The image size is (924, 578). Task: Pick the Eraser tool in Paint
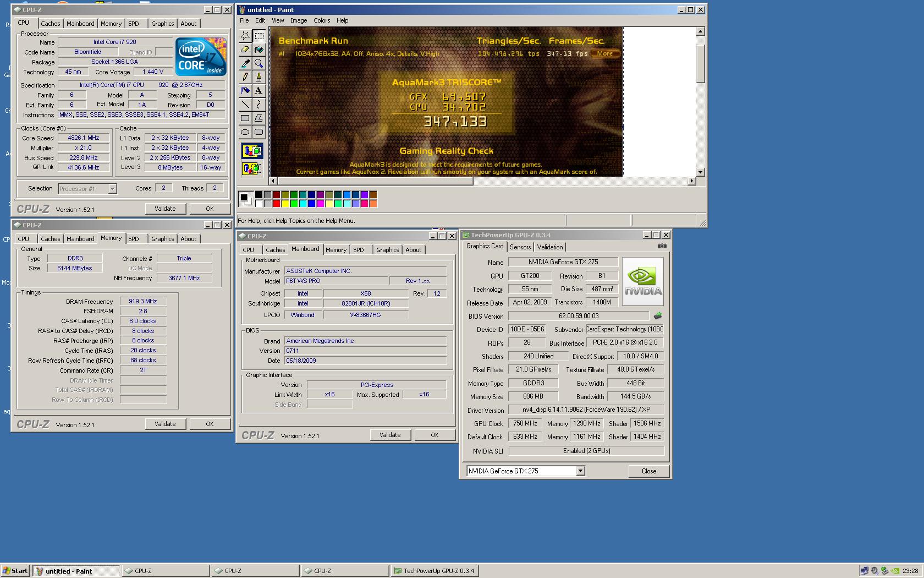tap(245, 50)
